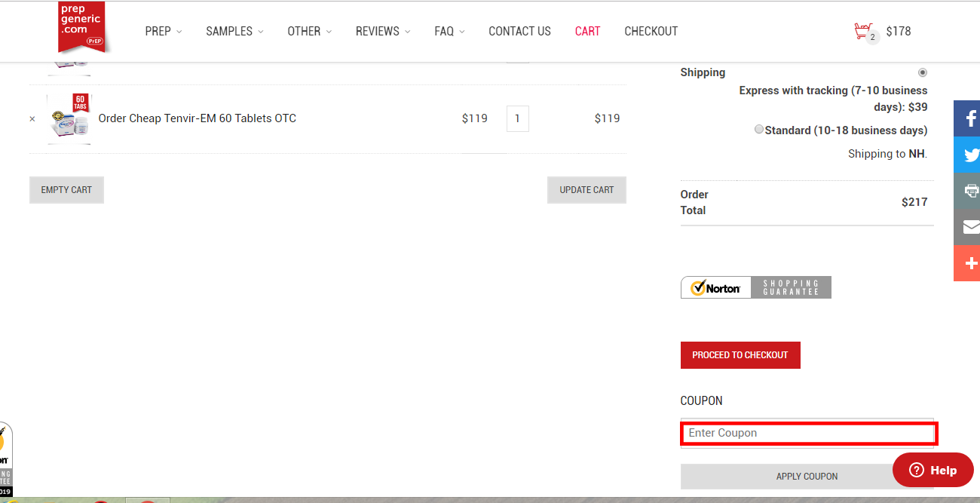Go to CHECKOUT in navigation
The height and width of the screenshot is (503, 980).
coord(651,32)
